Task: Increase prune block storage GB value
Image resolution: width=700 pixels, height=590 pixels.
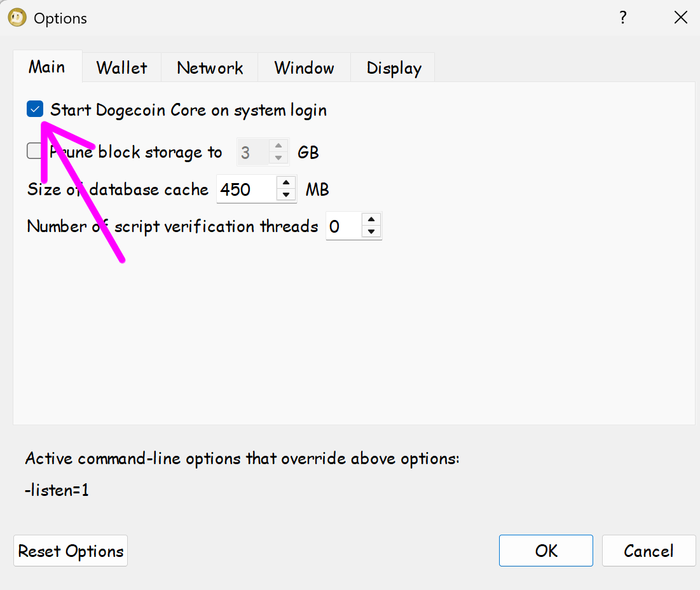Action: (278, 146)
